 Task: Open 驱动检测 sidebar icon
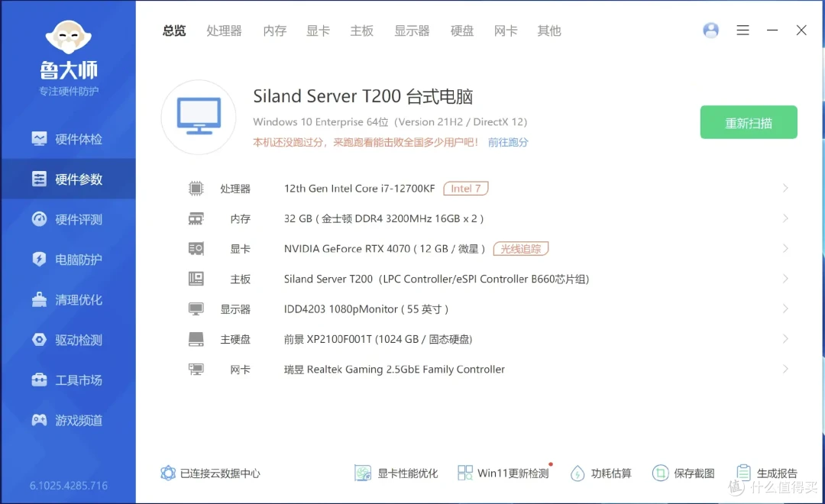(x=39, y=339)
